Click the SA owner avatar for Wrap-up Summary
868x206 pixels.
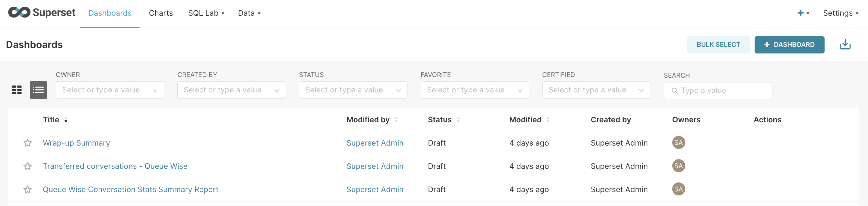[x=678, y=143]
